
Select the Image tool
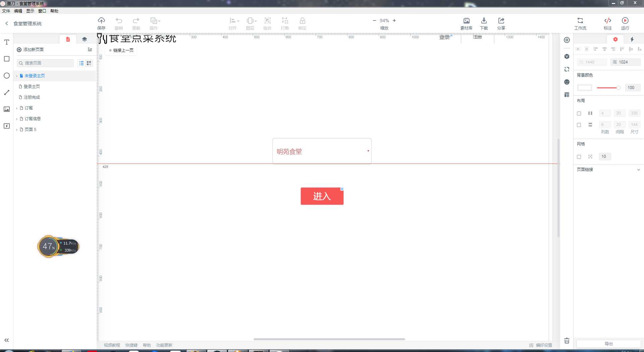point(6,109)
